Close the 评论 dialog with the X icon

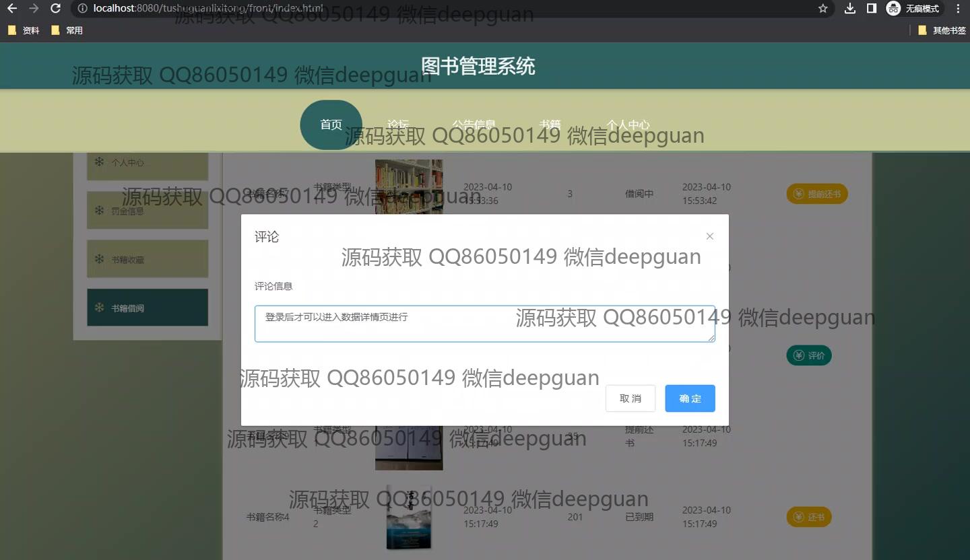(x=709, y=236)
